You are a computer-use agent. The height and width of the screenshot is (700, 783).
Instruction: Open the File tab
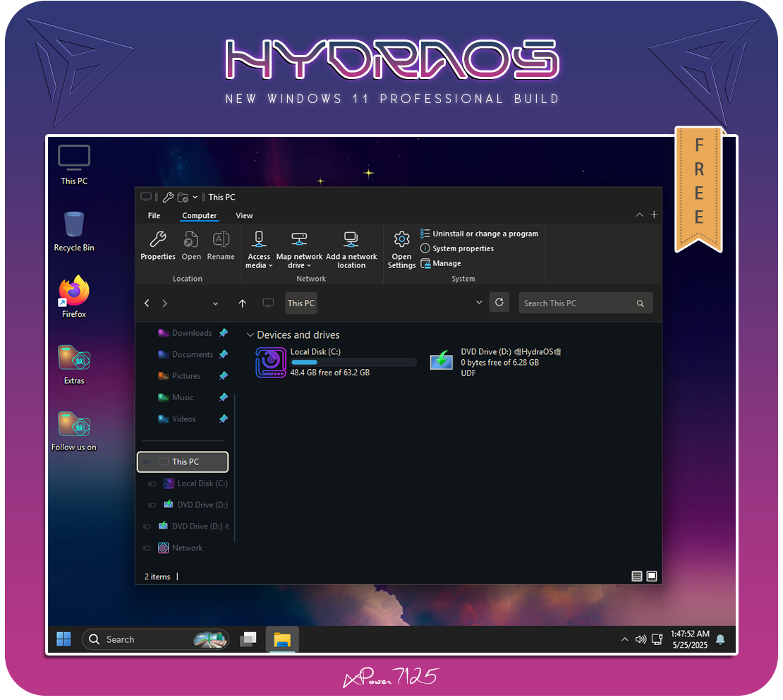154,215
